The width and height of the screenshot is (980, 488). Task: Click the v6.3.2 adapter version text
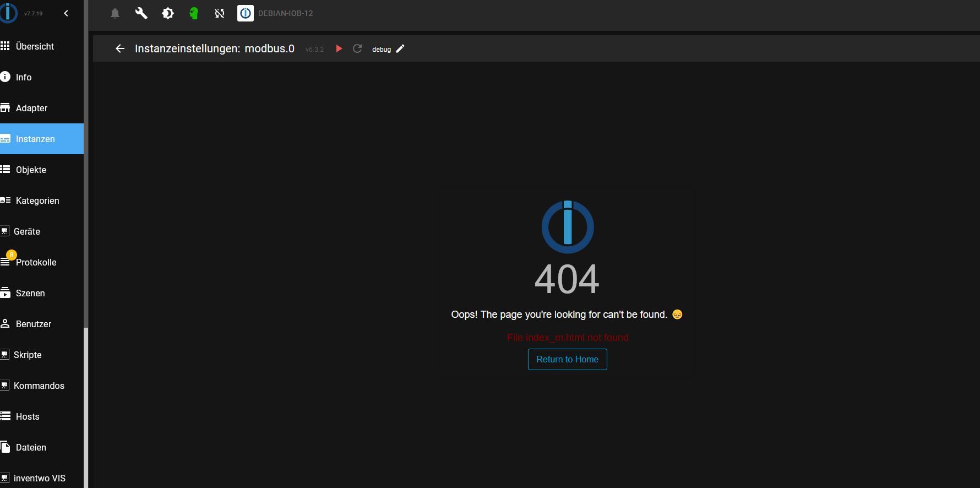click(314, 50)
